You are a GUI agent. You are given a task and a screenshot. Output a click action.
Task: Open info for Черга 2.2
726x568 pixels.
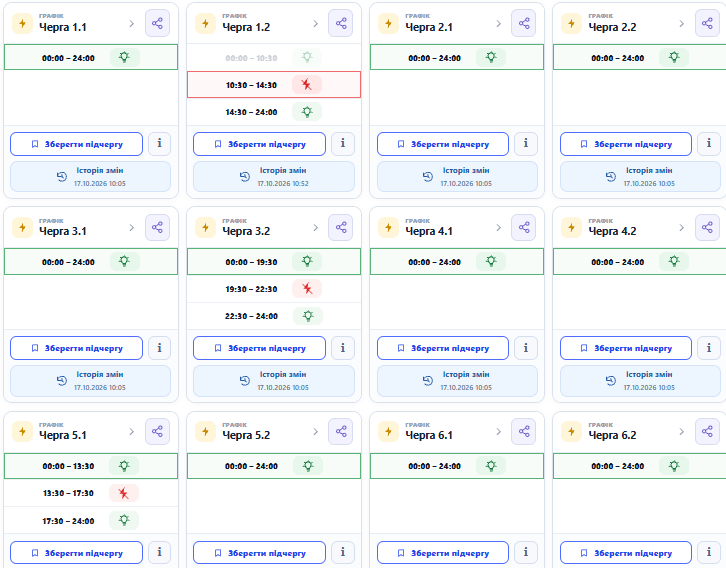[x=709, y=144]
